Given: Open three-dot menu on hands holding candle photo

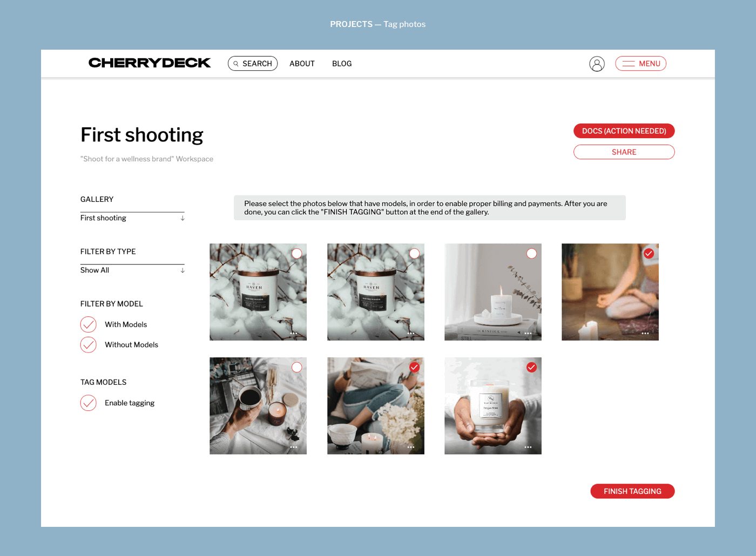Looking at the screenshot, I should 528,447.
